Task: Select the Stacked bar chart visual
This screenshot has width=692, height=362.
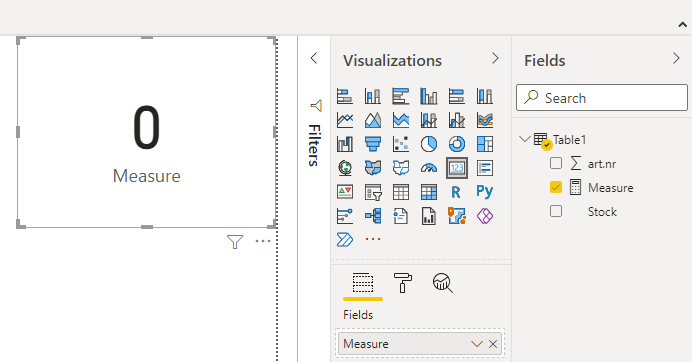Action: [x=345, y=96]
